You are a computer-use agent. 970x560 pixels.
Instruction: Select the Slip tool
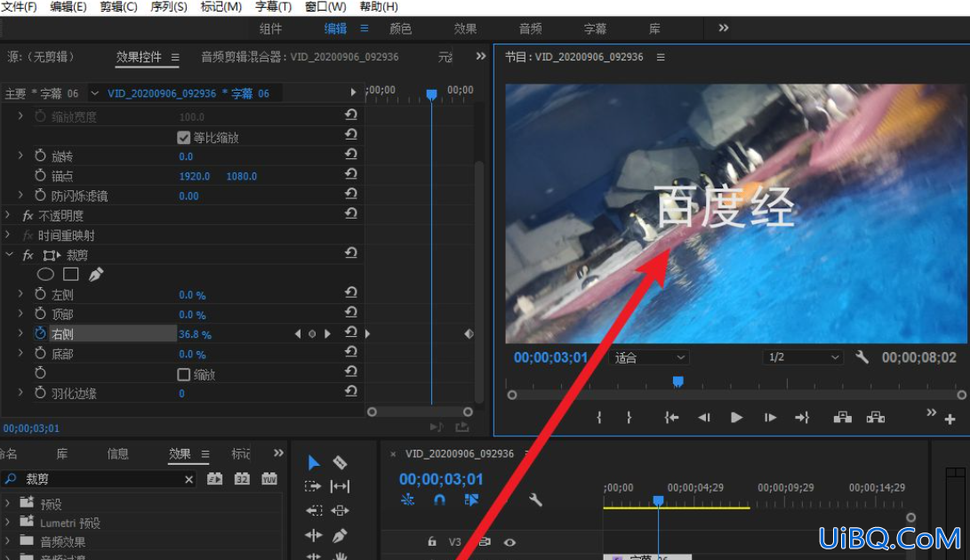[x=340, y=486]
